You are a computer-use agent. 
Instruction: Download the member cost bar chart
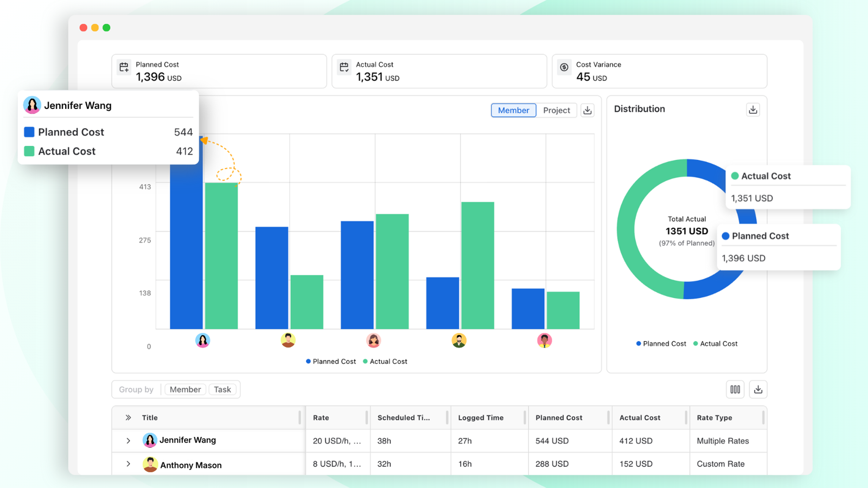point(588,110)
